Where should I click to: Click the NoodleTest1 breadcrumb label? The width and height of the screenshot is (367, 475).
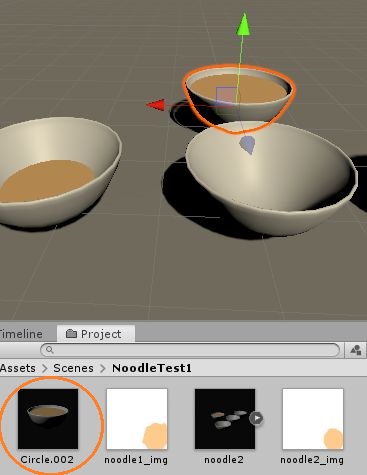click(152, 368)
